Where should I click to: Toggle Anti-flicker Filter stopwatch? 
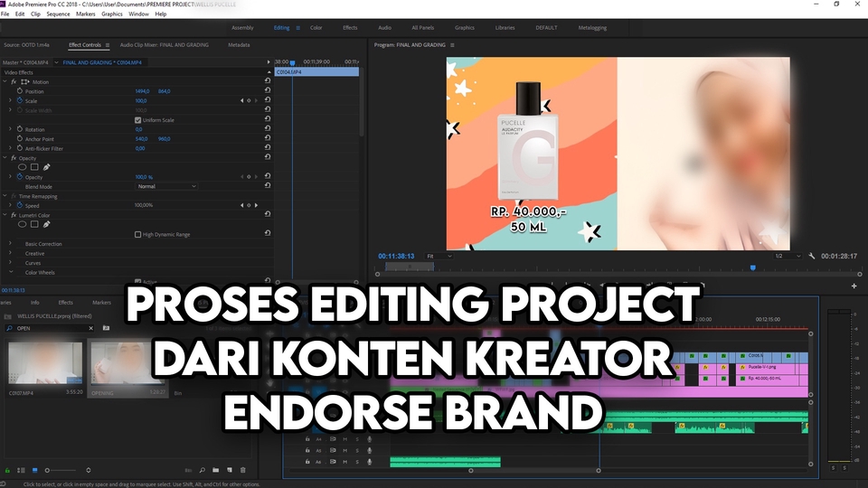tap(19, 147)
